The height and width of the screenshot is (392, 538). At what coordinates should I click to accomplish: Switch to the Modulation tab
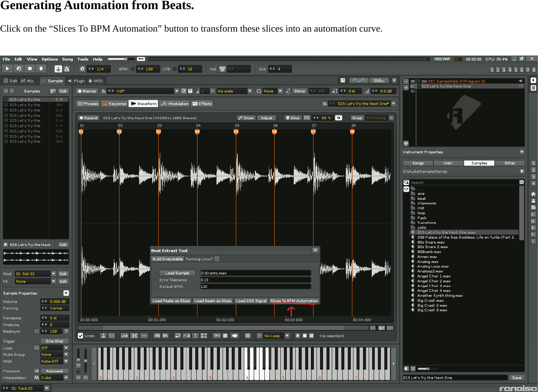(174, 103)
